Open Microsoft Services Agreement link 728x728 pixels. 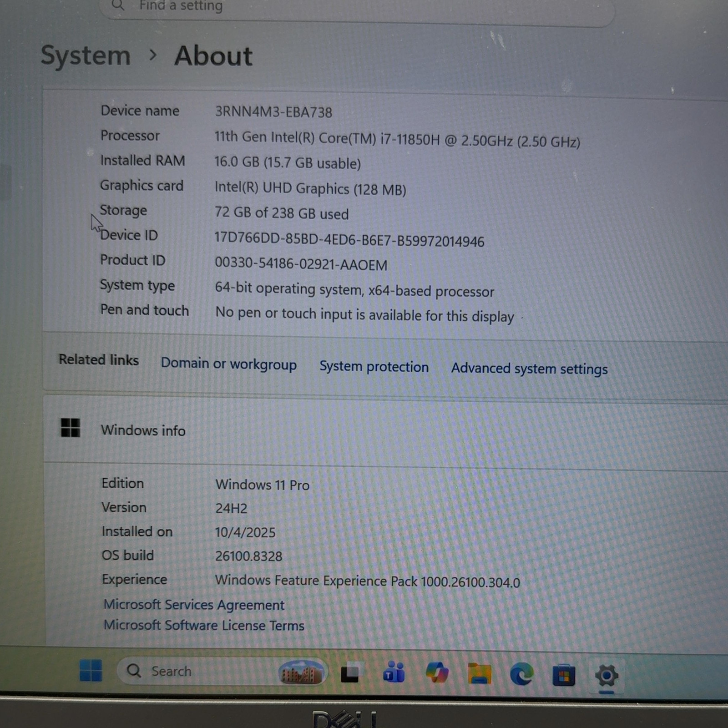194,605
